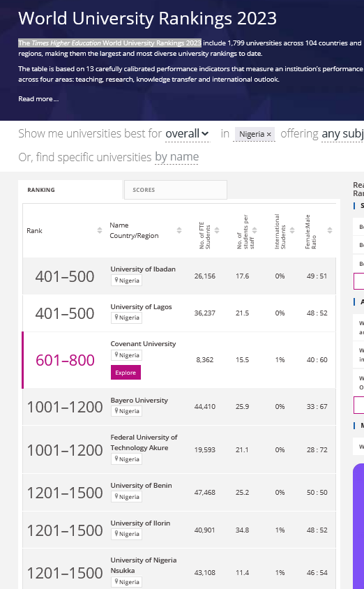The width and height of the screenshot is (364, 589).
Task: Click Nigeria tag under Federal University of Technology Akure
Action: [126, 459]
